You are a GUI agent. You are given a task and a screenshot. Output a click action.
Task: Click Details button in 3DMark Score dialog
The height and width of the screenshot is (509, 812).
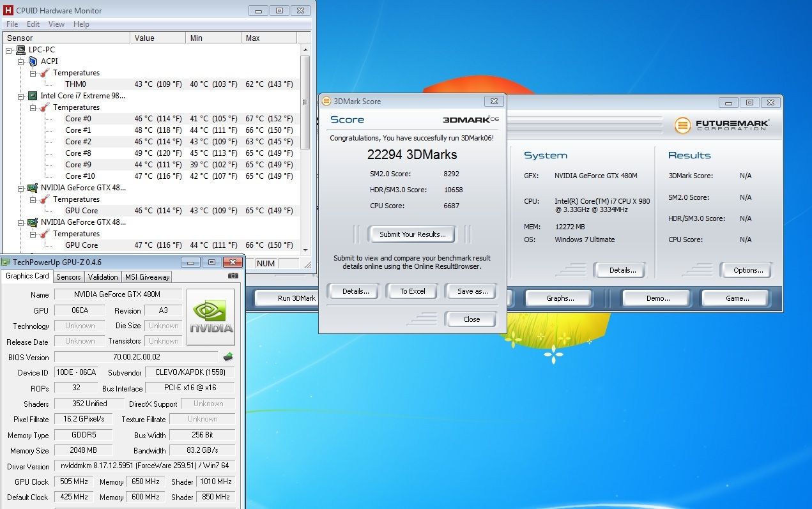[355, 291]
